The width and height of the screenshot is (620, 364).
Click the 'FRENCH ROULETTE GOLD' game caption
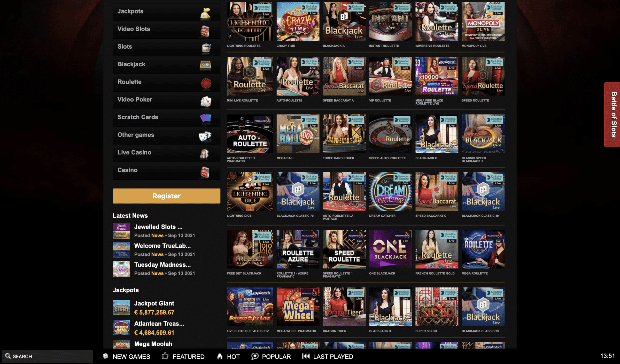(435, 273)
